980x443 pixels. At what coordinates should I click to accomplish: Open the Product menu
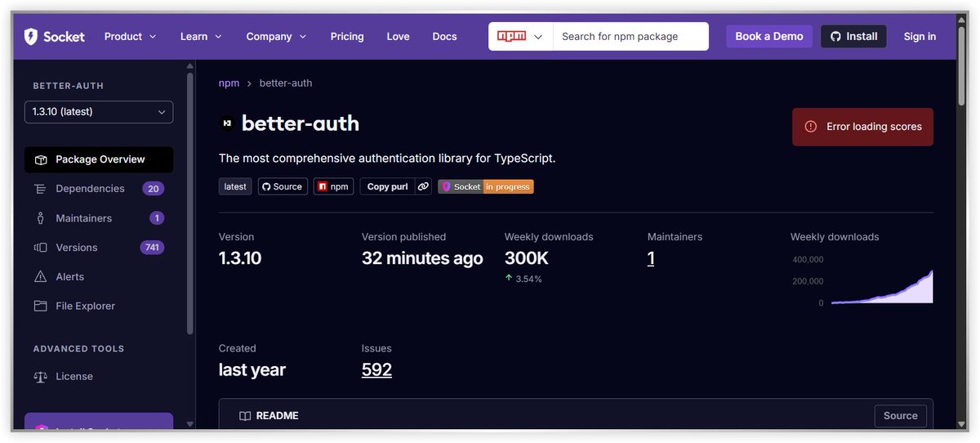(x=130, y=36)
